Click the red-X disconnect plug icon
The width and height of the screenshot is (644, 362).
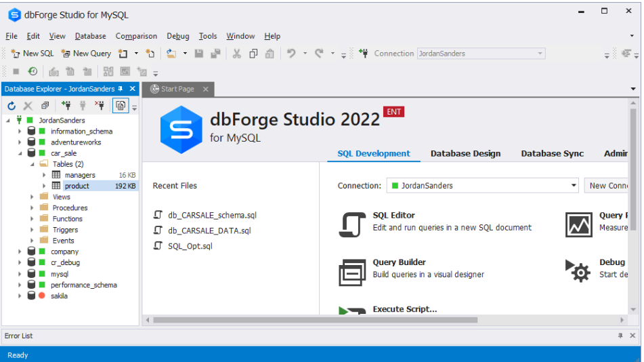tap(100, 106)
